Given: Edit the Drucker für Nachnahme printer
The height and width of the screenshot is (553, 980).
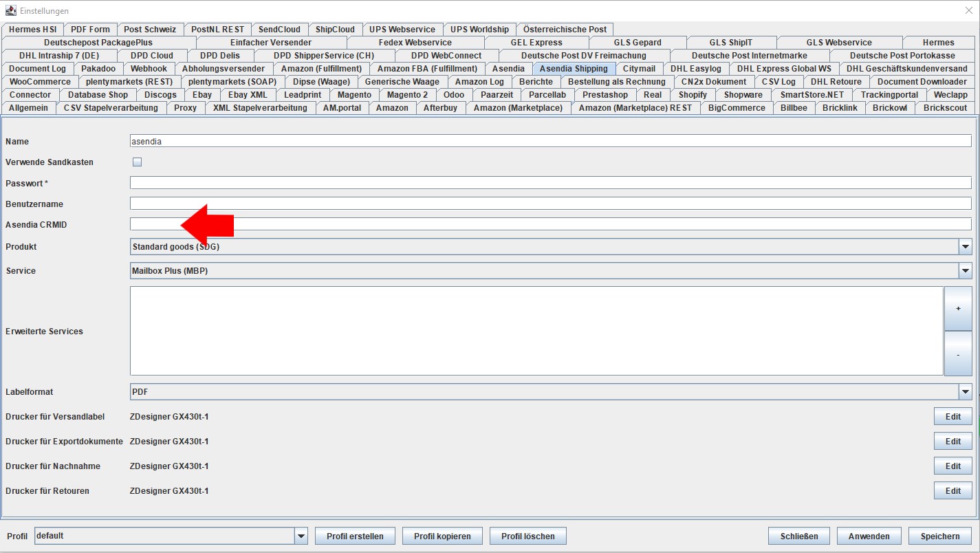Looking at the screenshot, I should 952,466.
